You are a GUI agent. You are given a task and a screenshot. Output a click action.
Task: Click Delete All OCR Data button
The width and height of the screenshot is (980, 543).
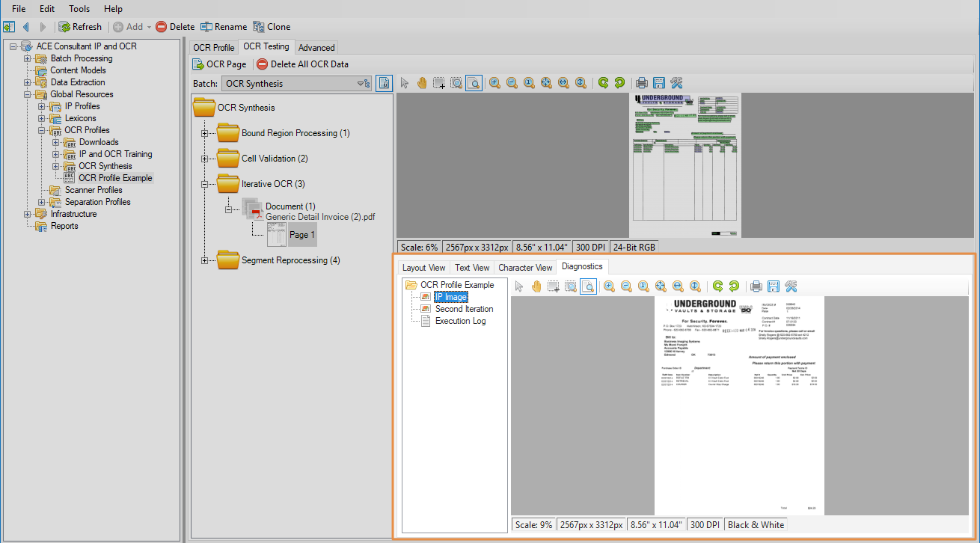tap(302, 64)
